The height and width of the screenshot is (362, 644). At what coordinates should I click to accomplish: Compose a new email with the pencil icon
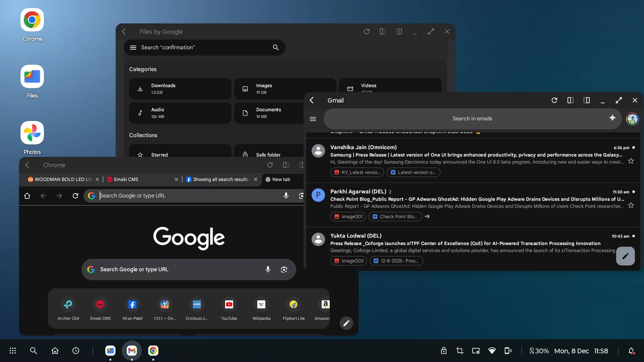(x=625, y=256)
